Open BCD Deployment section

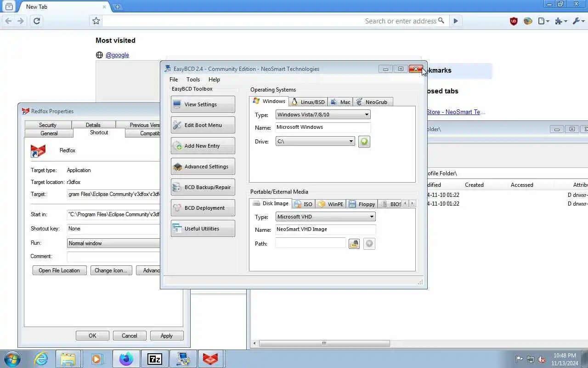pyautogui.click(x=203, y=208)
